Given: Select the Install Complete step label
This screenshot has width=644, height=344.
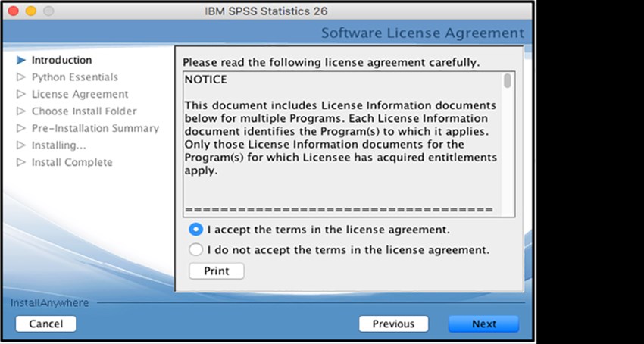Looking at the screenshot, I should 72,162.
